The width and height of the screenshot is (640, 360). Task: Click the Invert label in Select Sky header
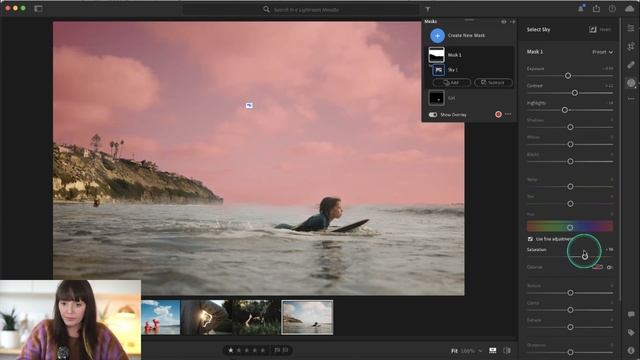pyautogui.click(x=605, y=29)
